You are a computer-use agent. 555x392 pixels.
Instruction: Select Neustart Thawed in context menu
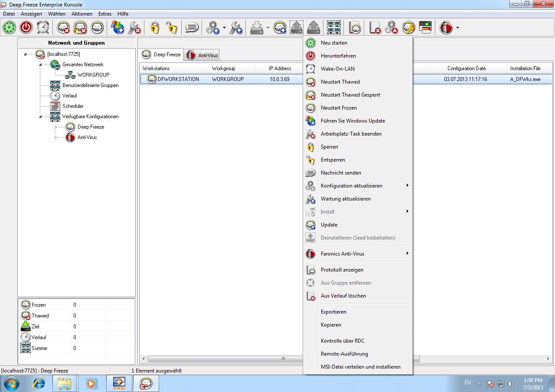point(358,82)
